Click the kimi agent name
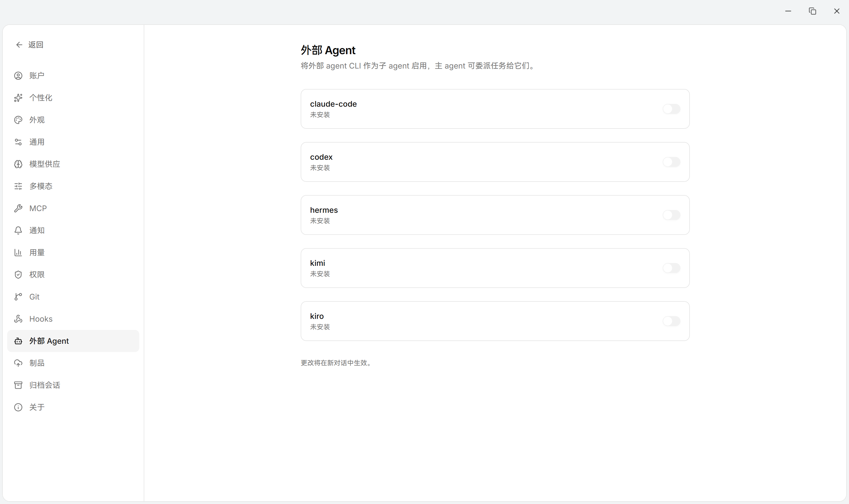The height and width of the screenshot is (504, 849). 317,263
